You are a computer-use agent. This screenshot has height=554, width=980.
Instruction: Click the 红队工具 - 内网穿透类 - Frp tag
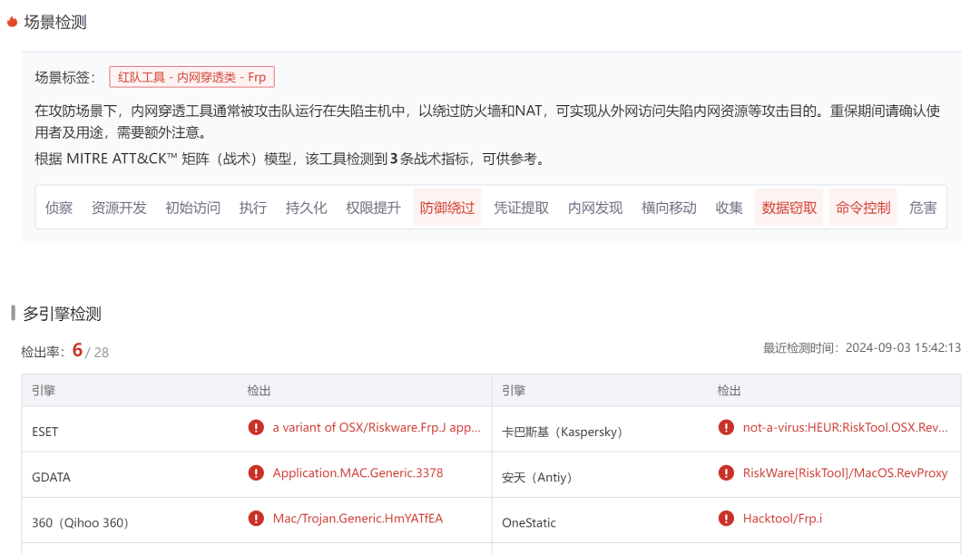pos(191,77)
